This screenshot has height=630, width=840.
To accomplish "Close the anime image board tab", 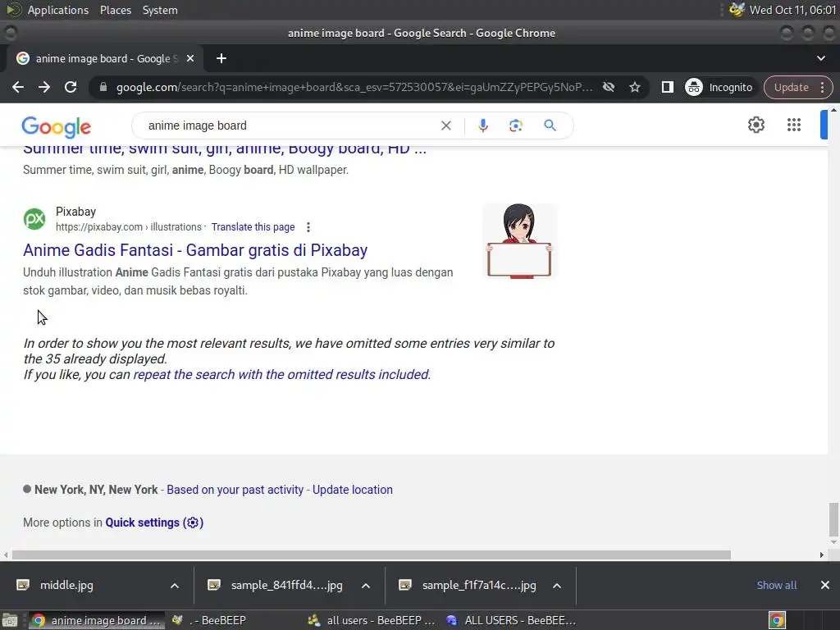I will click(190, 58).
